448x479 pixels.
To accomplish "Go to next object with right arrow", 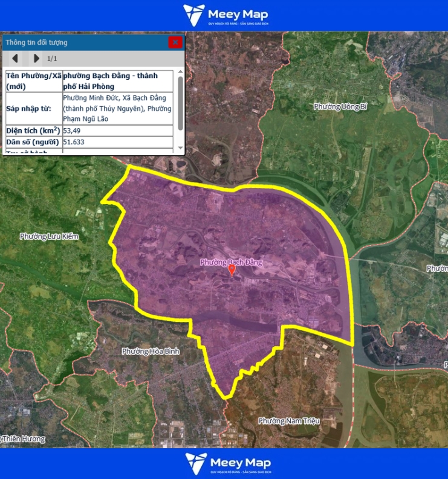I will 36,59.
